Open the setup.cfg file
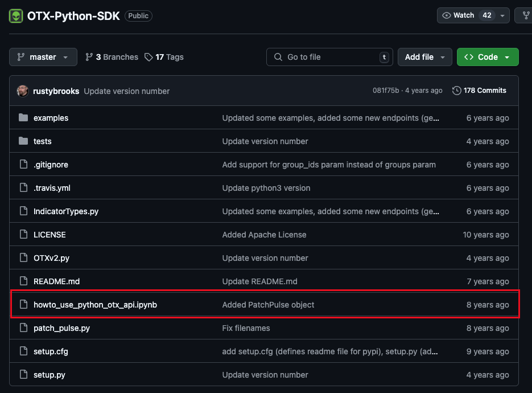532x393 pixels. [51, 351]
